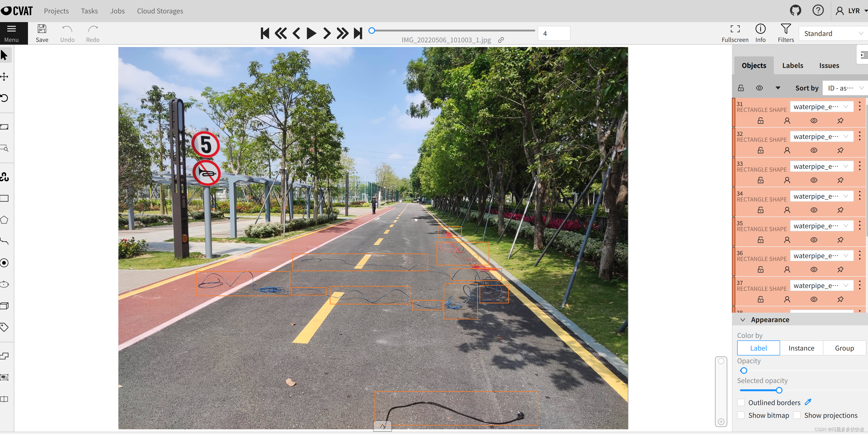The height and width of the screenshot is (434, 868).
Task: Go to Jobs page
Action: (x=117, y=11)
